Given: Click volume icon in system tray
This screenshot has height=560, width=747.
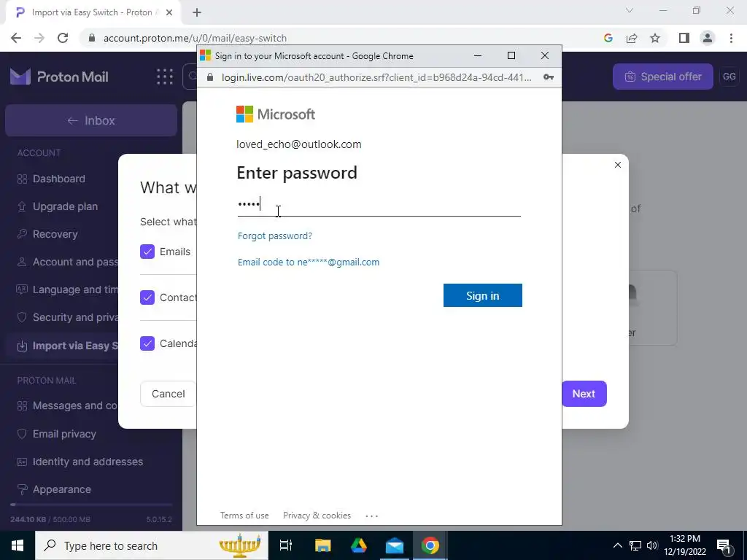Looking at the screenshot, I should (x=652, y=545).
